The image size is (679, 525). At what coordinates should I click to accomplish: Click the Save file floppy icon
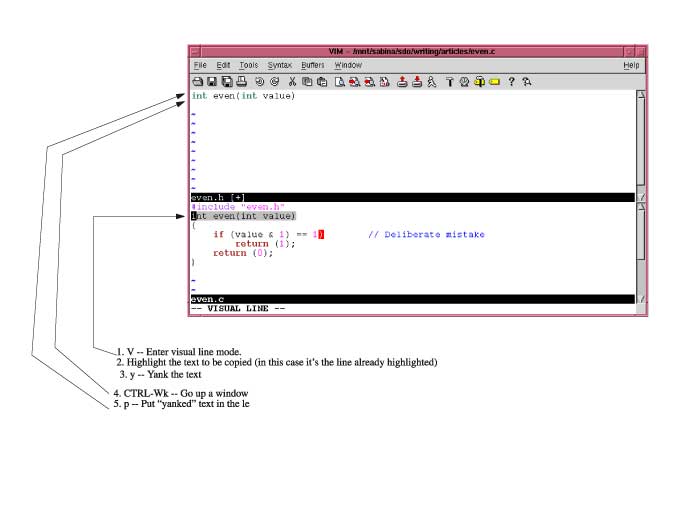[x=213, y=81]
